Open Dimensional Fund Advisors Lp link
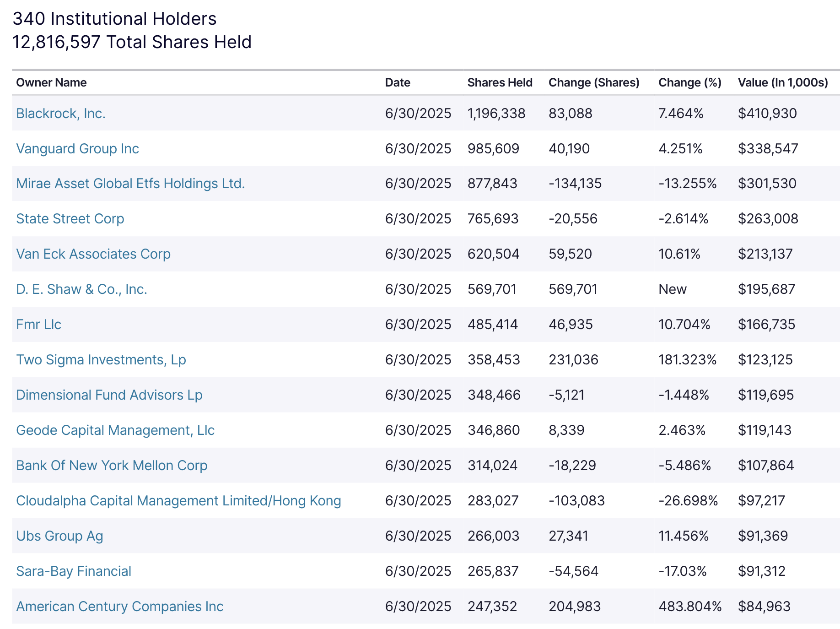The height and width of the screenshot is (629, 840). click(x=109, y=395)
